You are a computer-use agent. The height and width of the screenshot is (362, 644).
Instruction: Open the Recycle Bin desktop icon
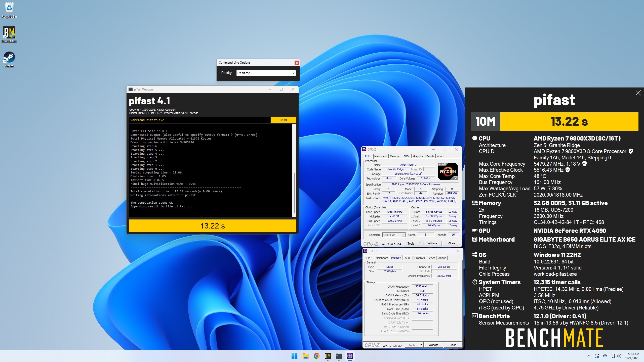pos(9,10)
